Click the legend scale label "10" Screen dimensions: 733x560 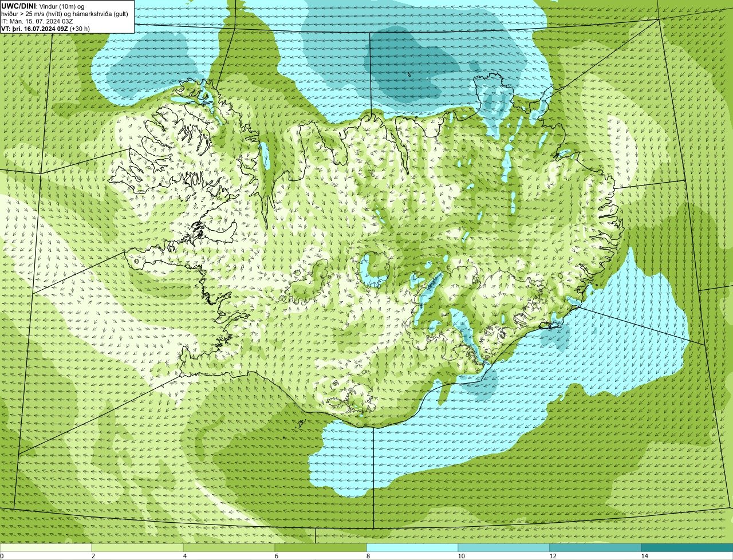click(461, 556)
